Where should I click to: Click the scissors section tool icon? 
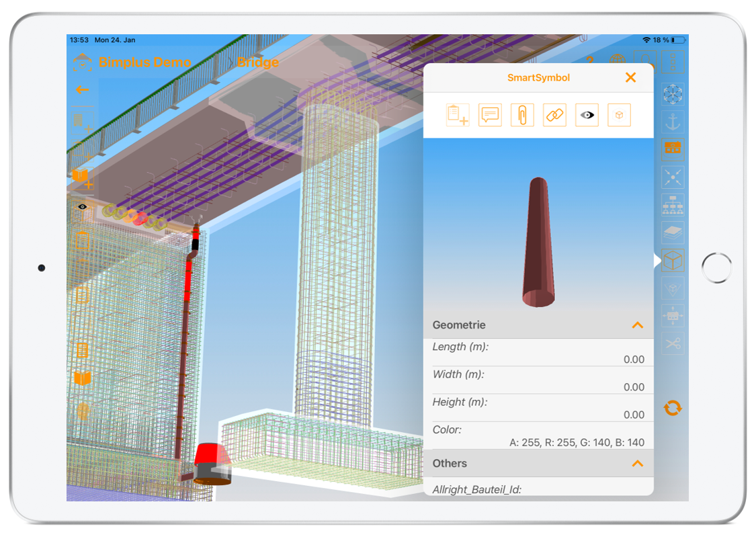point(673,343)
